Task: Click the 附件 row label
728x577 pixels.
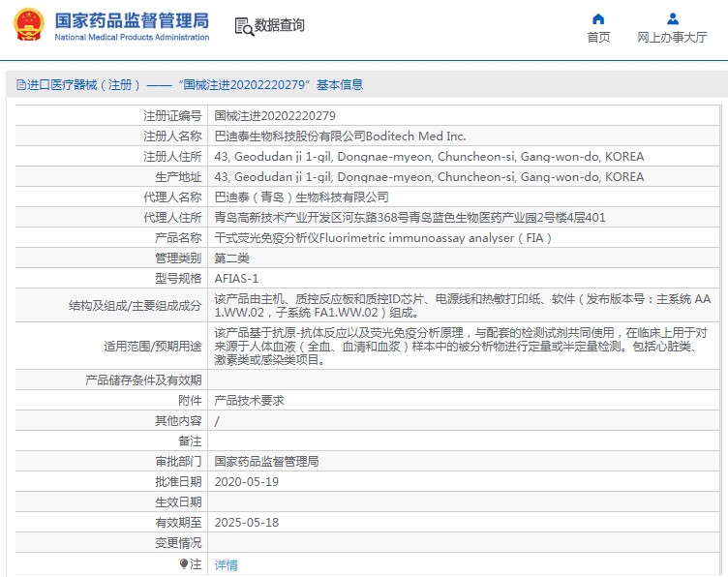Action: (190, 400)
